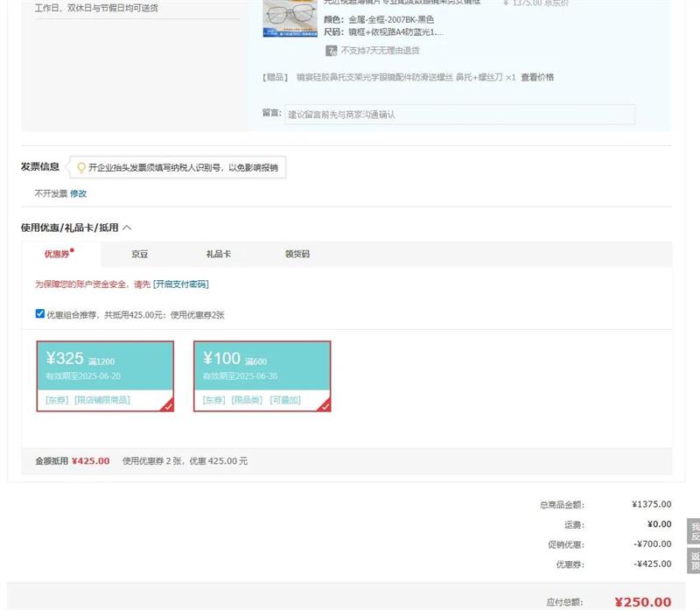The image size is (700, 610).
Task: Select the 优惠券 tab
Action: (57, 255)
